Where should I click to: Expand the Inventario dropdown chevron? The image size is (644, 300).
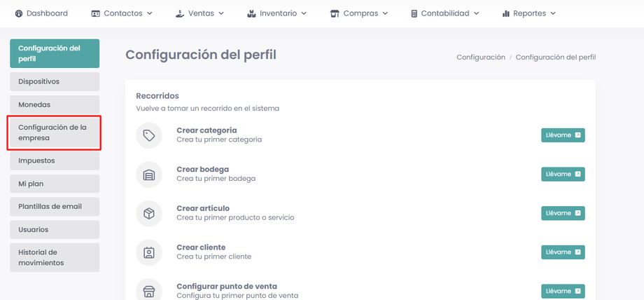pos(304,13)
